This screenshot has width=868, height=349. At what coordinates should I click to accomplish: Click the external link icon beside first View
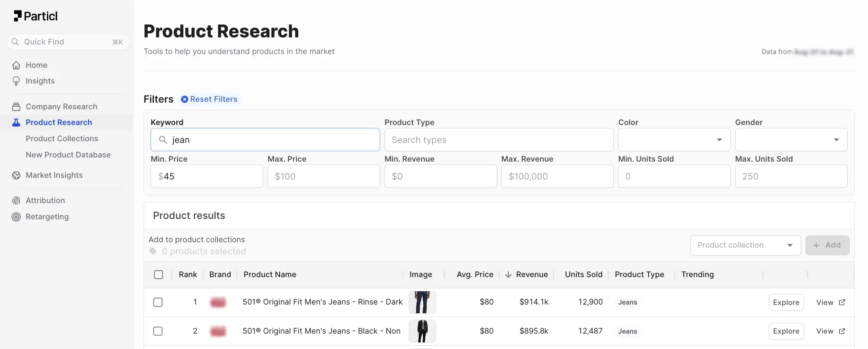(x=842, y=302)
